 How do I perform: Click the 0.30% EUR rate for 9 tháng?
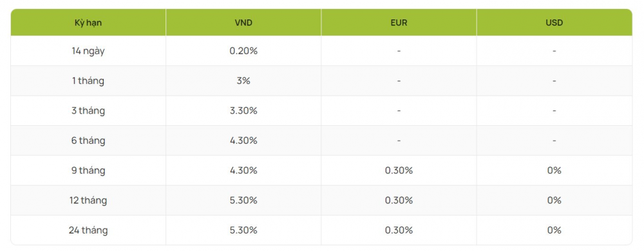pyautogui.click(x=399, y=170)
